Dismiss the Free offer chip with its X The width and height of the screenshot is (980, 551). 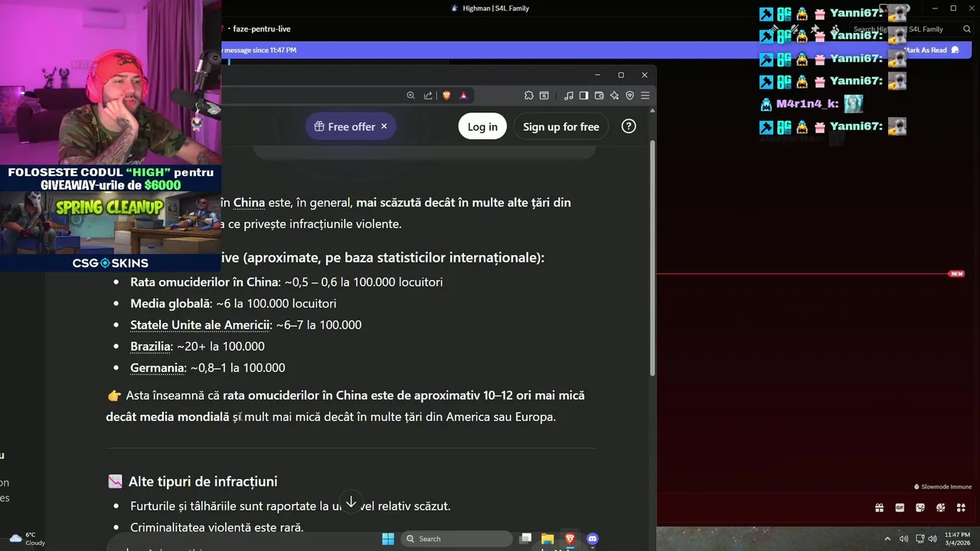pos(384,126)
